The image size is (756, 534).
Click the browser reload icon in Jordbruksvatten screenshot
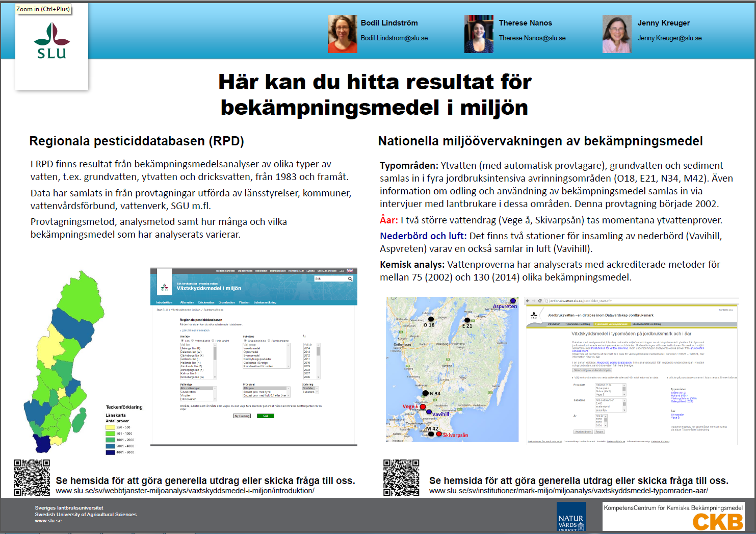540,301
